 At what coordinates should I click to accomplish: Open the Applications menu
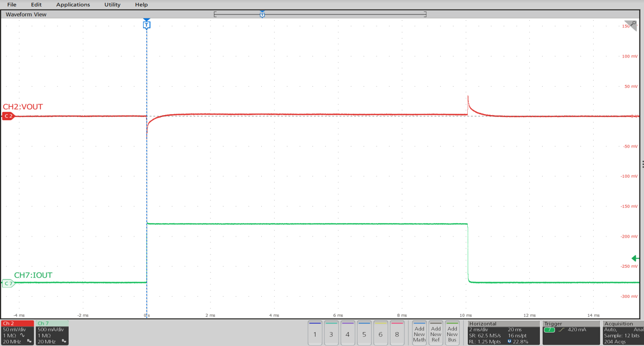coord(73,4)
